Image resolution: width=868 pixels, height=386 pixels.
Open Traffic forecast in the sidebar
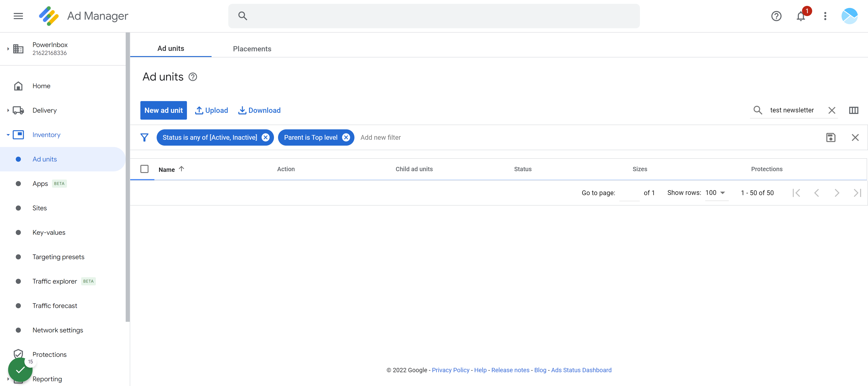[x=54, y=305]
